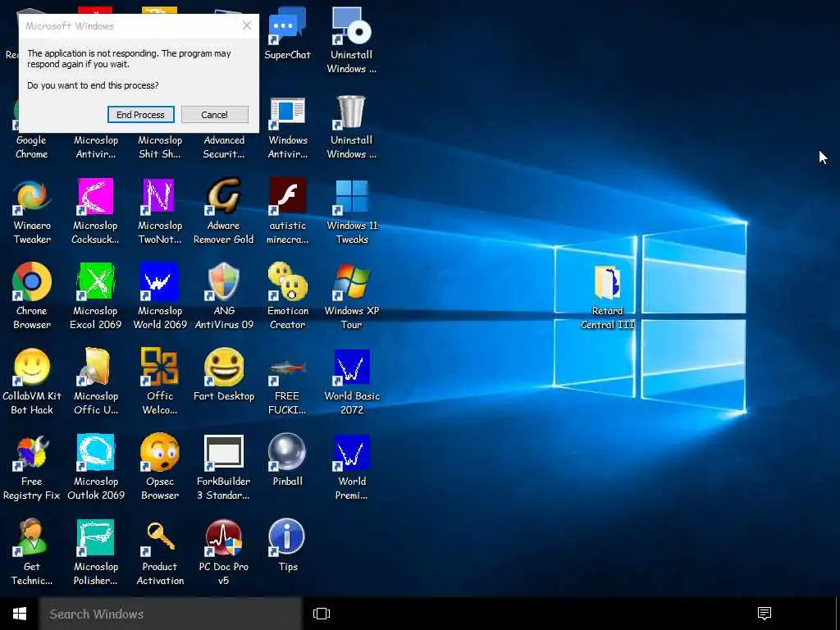Open Task View from the taskbar

322,614
